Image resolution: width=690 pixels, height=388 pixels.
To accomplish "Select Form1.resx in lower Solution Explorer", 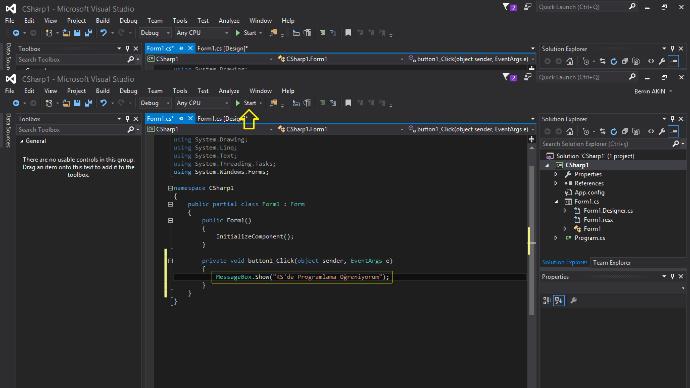I will 598,220.
